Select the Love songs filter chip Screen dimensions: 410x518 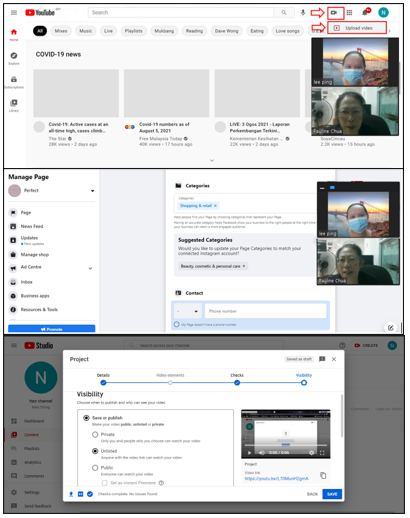(x=287, y=31)
